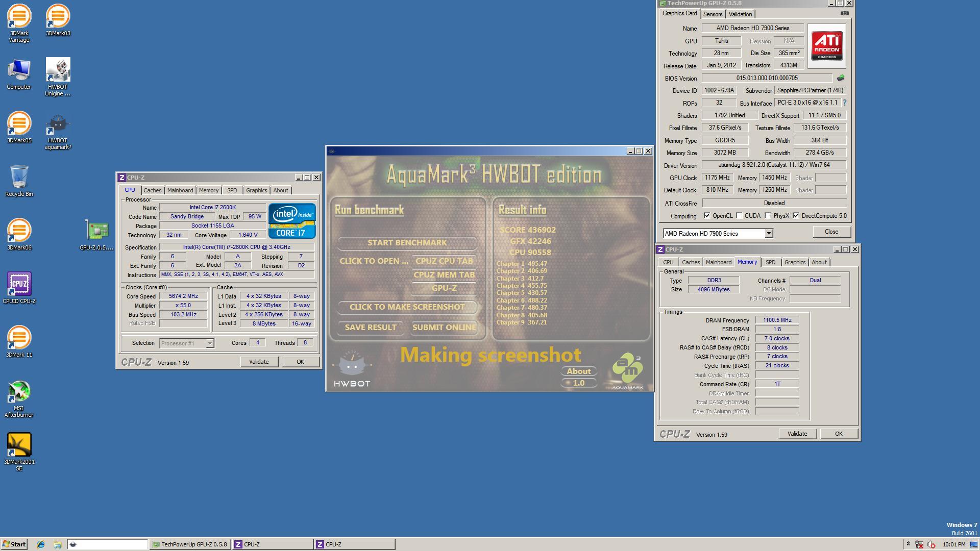Click the BIOS Version field in GPU-Z
This screenshot has height=551, width=980.
(767, 78)
